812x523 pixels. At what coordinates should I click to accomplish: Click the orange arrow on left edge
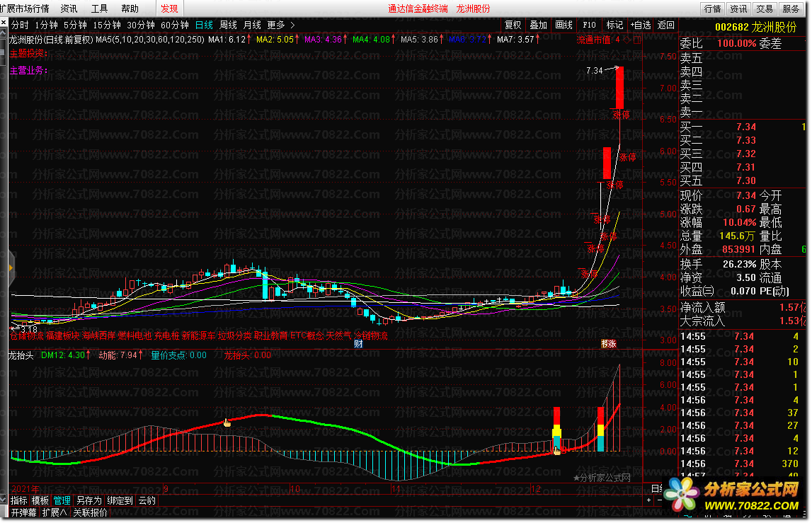pyautogui.click(x=11, y=268)
